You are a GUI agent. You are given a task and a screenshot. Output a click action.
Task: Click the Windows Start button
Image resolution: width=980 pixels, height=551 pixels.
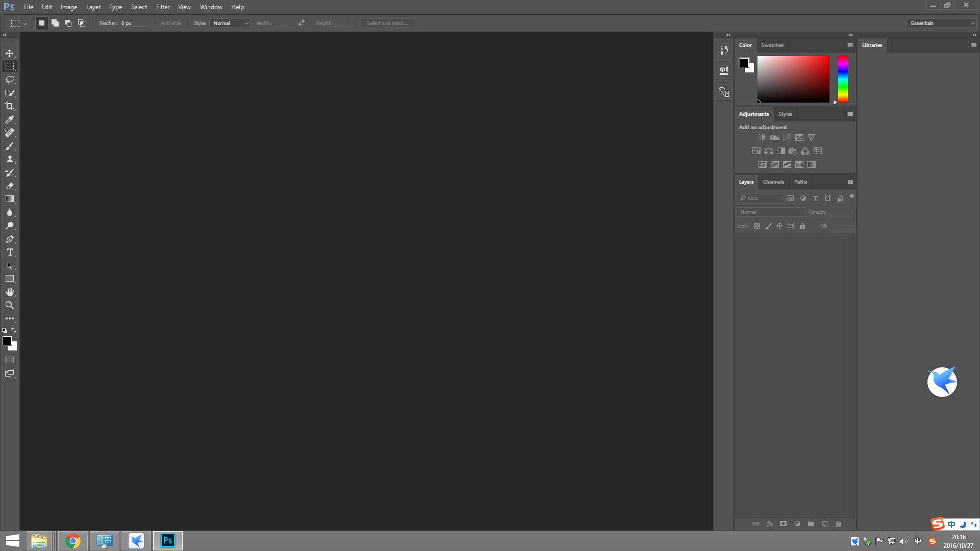click(12, 541)
